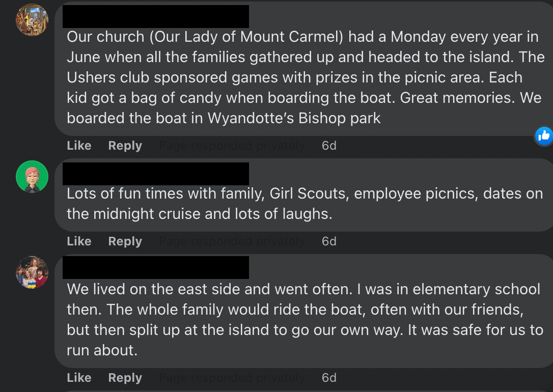Like the east side elementary school comment
The height and width of the screenshot is (392, 553).
point(79,378)
